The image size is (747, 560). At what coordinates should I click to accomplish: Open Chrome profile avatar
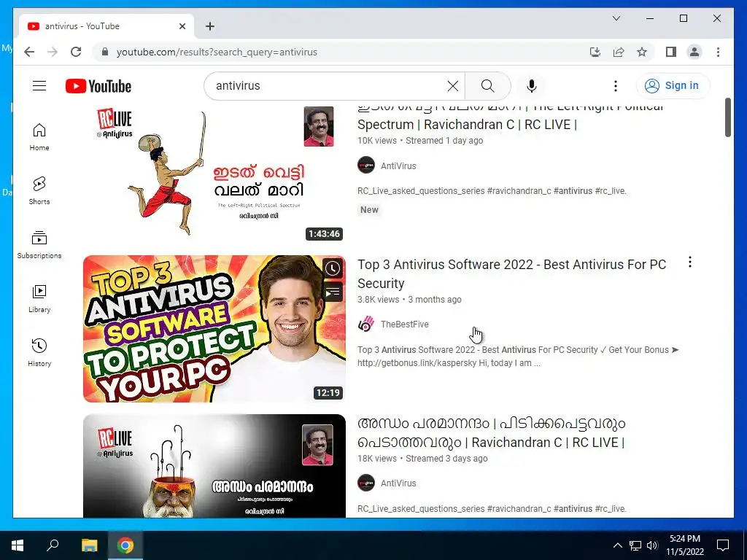point(694,52)
